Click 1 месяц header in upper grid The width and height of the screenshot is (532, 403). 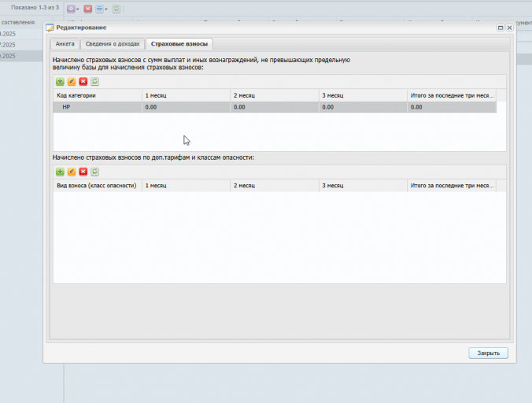point(186,96)
